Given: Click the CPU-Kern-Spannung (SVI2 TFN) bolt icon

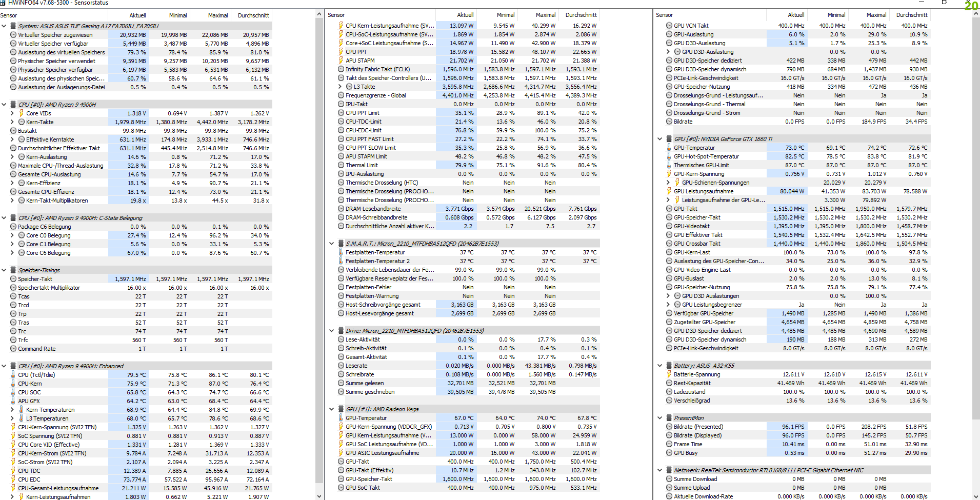Looking at the screenshot, I should pos(13,427).
